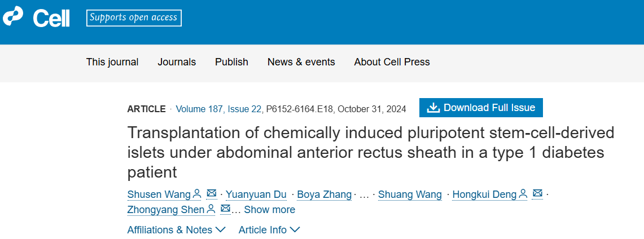644x239 pixels.
Task: Open the News & events menu
Action: (x=301, y=62)
